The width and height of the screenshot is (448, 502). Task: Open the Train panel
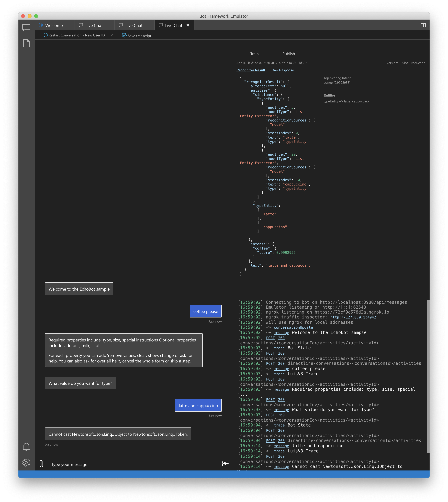point(255,54)
